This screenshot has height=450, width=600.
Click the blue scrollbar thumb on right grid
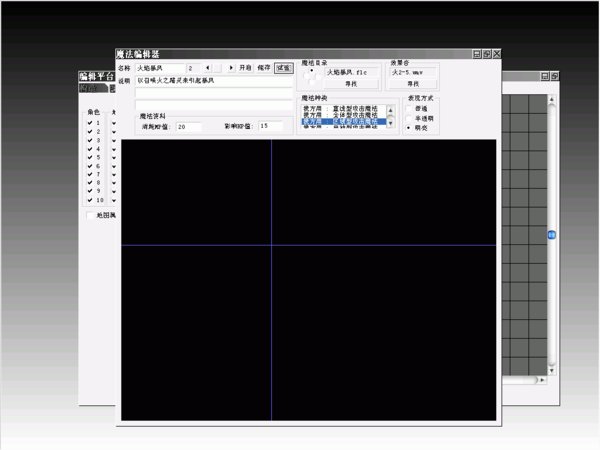551,234
